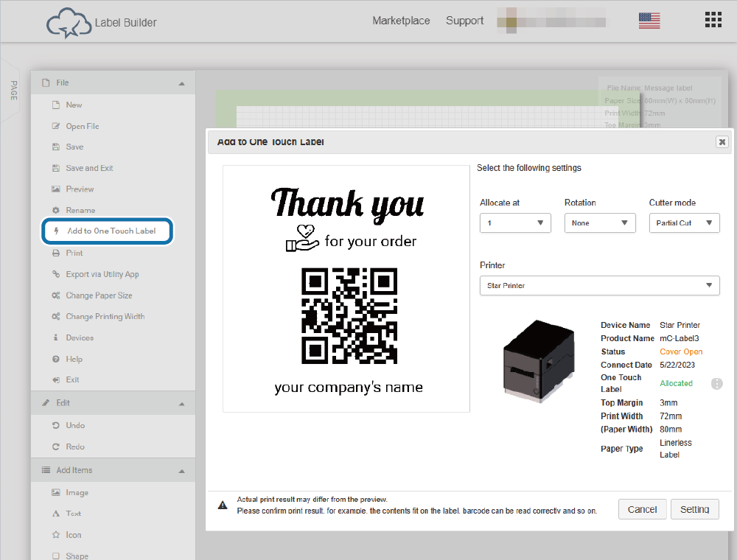Click the Device Name value Star Printer
Viewport: 737px width, 560px height.
(x=680, y=325)
